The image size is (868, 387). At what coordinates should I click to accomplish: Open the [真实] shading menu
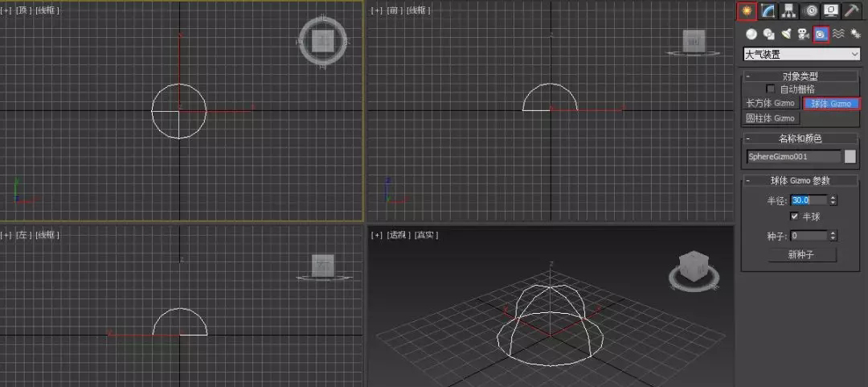[426, 235]
